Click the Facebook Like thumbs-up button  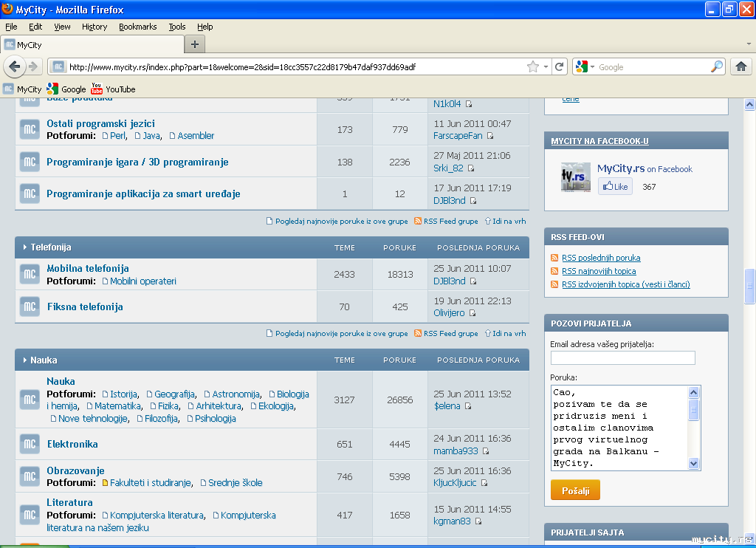[x=615, y=186]
